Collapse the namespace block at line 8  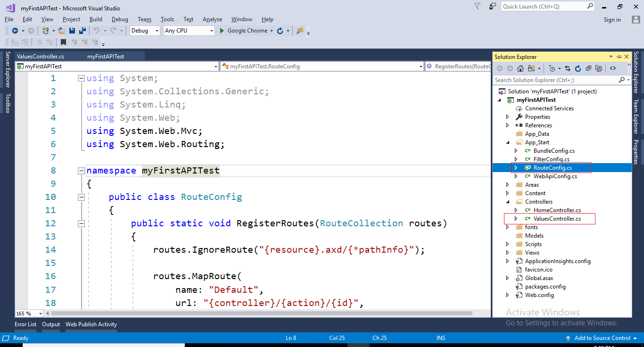pyautogui.click(x=81, y=171)
